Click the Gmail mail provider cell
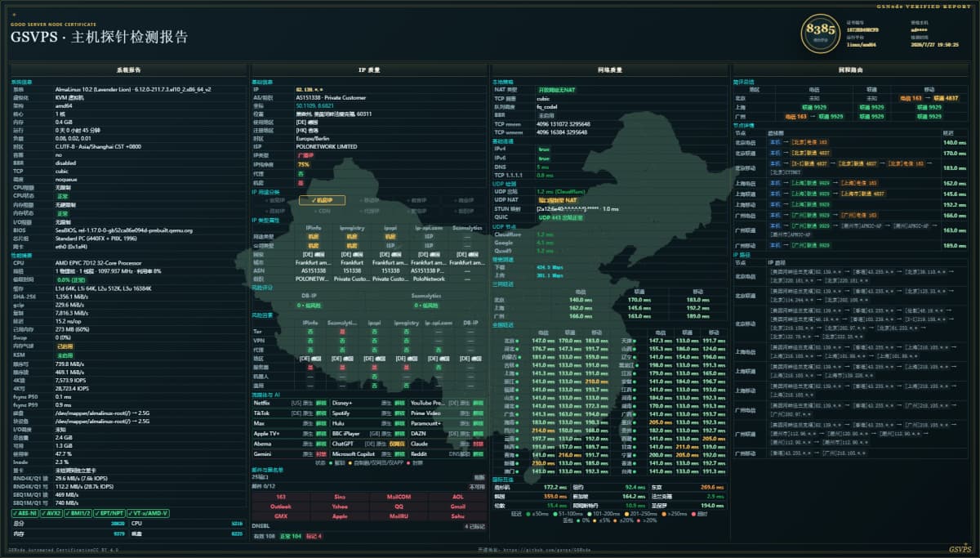This screenshot has width=980, height=558. pyautogui.click(x=457, y=507)
